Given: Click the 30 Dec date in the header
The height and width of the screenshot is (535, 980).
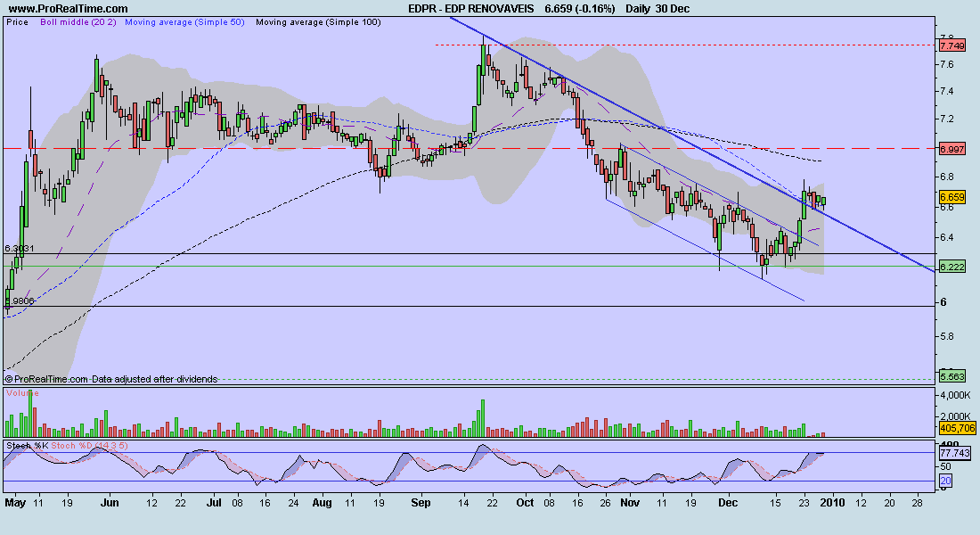Looking at the screenshot, I should (673, 9).
